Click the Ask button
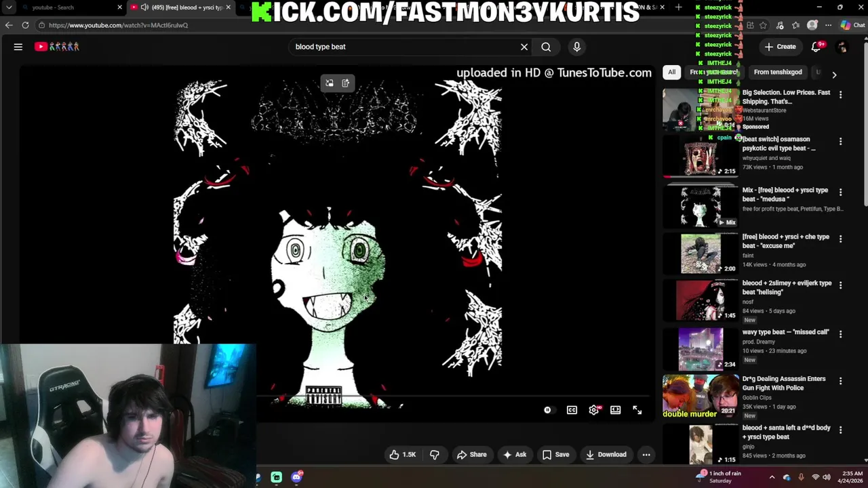This screenshot has width=868, height=488. (x=514, y=455)
